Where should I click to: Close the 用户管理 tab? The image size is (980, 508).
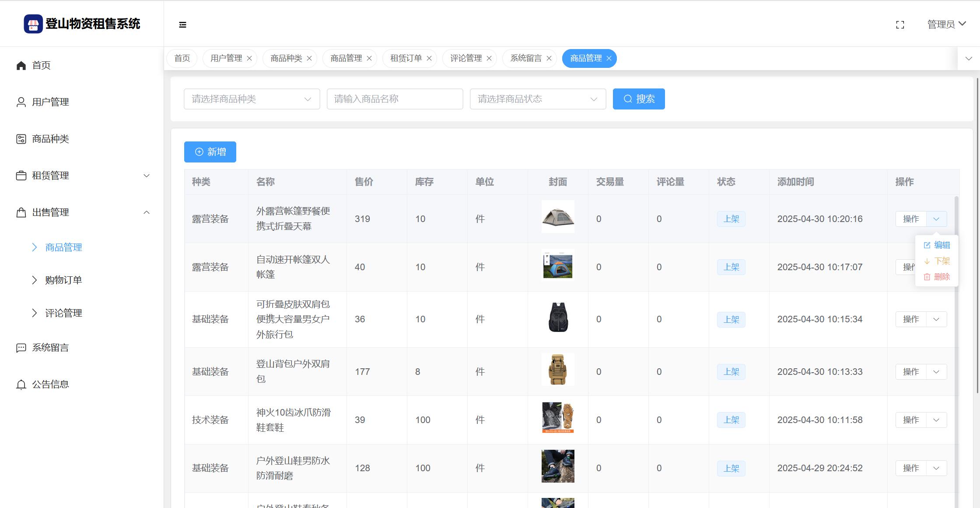(x=249, y=58)
